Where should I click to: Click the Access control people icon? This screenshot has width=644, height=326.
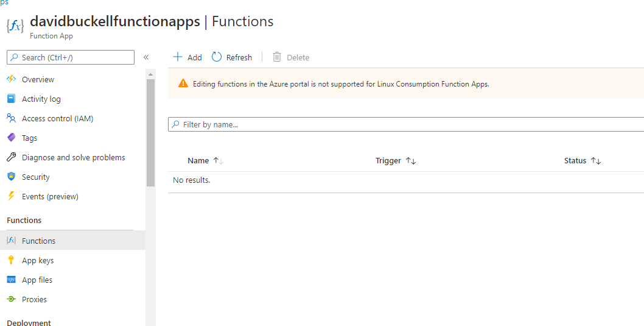11,118
